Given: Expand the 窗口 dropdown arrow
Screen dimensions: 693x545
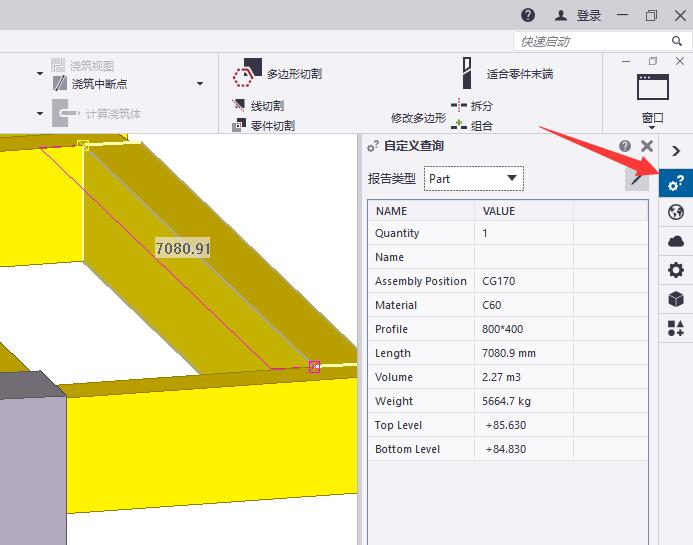Looking at the screenshot, I should tap(652, 128).
